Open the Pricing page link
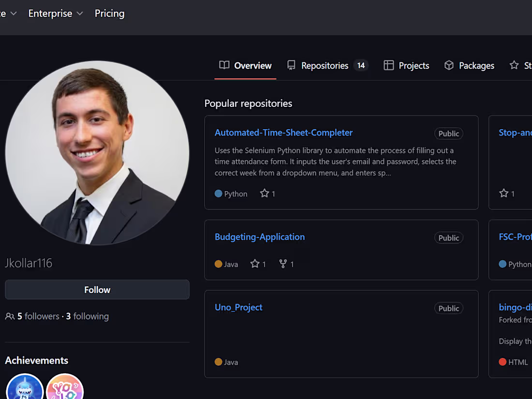 110,14
